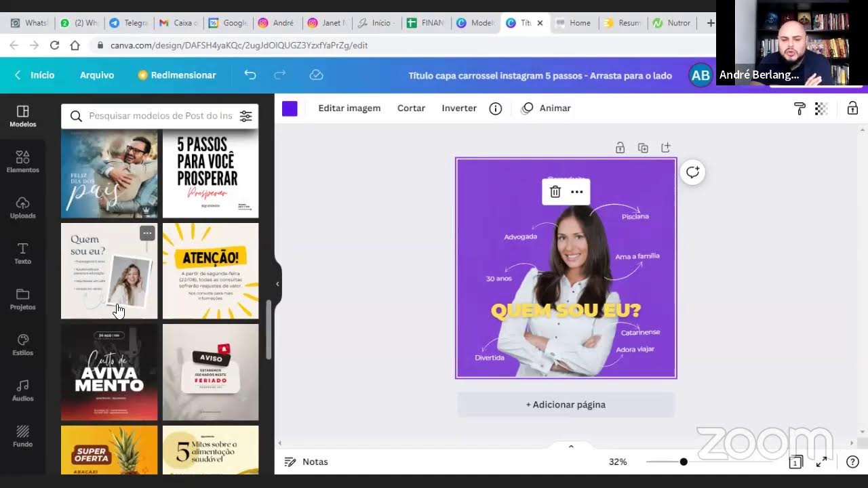Open more options on floating toolbar
The width and height of the screenshot is (868, 488).
(x=576, y=192)
